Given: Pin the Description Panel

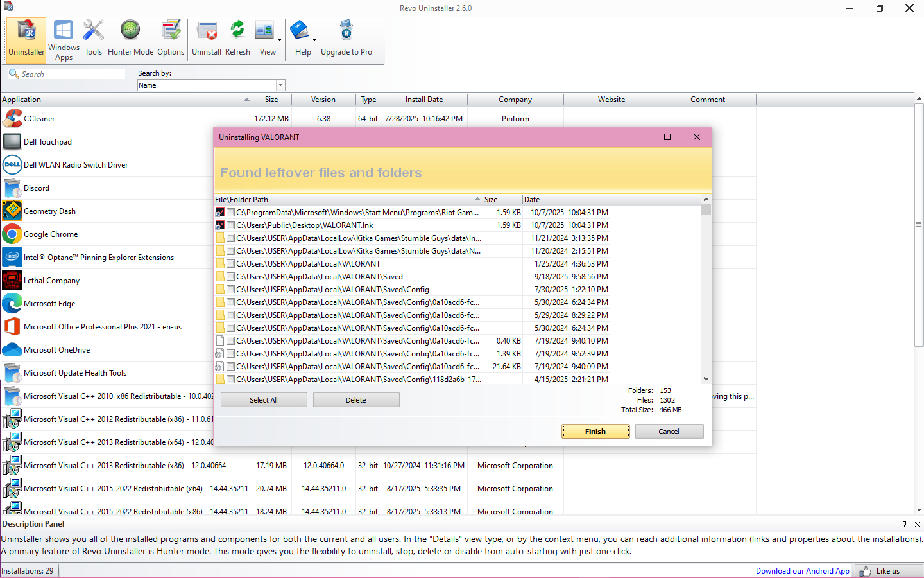Looking at the screenshot, I should point(904,524).
